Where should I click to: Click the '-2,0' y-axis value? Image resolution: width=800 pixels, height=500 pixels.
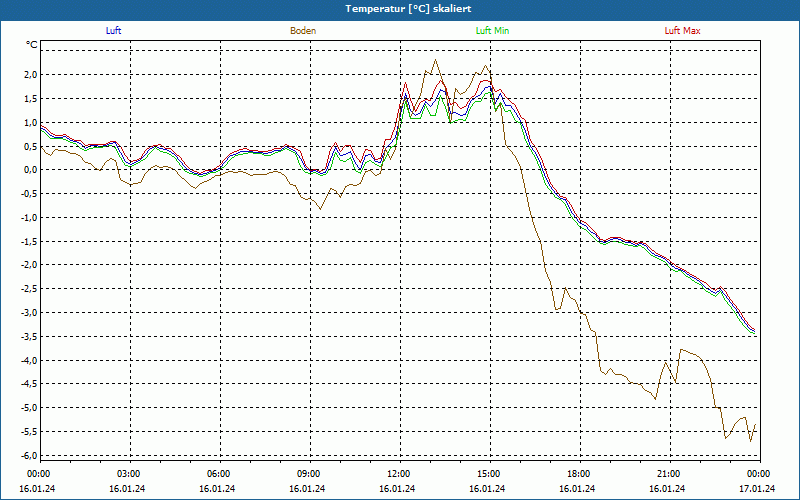click(29, 265)
